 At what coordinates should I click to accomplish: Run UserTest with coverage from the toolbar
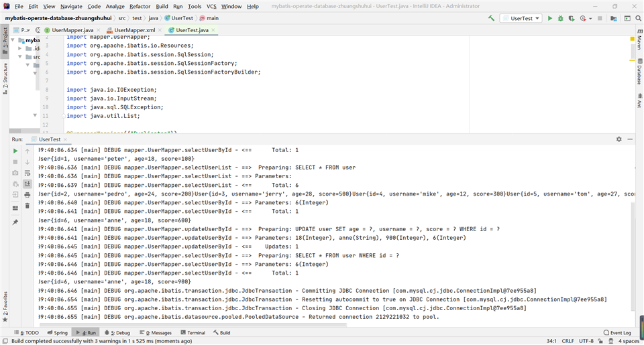tap(572, 18)
